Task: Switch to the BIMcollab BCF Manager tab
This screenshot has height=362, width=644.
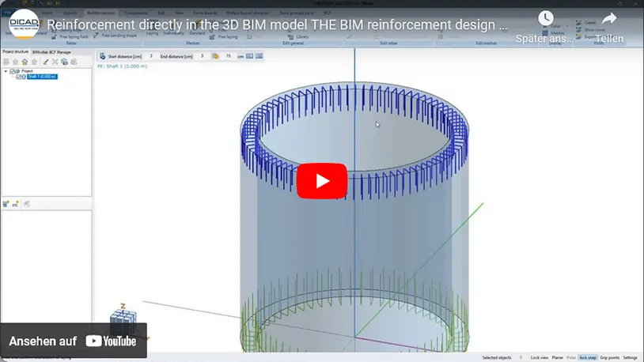Action: (51, 52)
